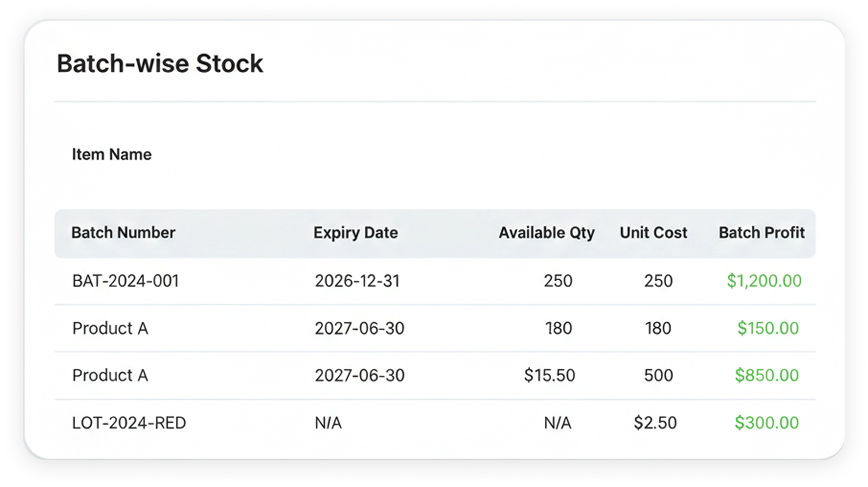Click Product A in the $850.00 row

(x=110, y=375)
